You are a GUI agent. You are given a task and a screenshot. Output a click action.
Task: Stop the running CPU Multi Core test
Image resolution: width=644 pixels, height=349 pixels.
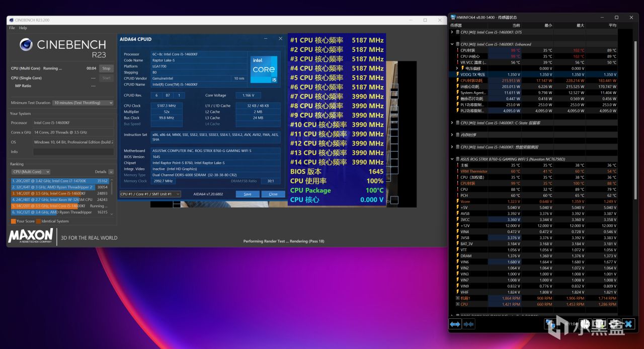pyautogui.click(x=106, y=68)
